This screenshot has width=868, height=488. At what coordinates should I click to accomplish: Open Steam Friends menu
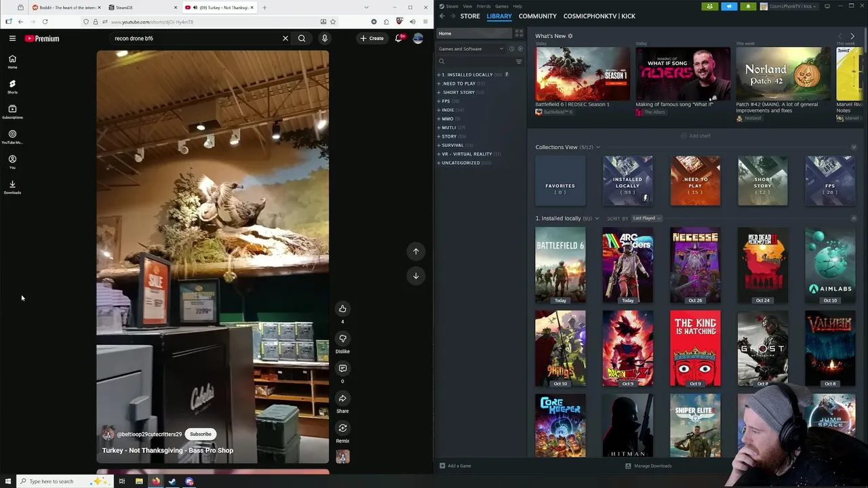coord(484,6)
